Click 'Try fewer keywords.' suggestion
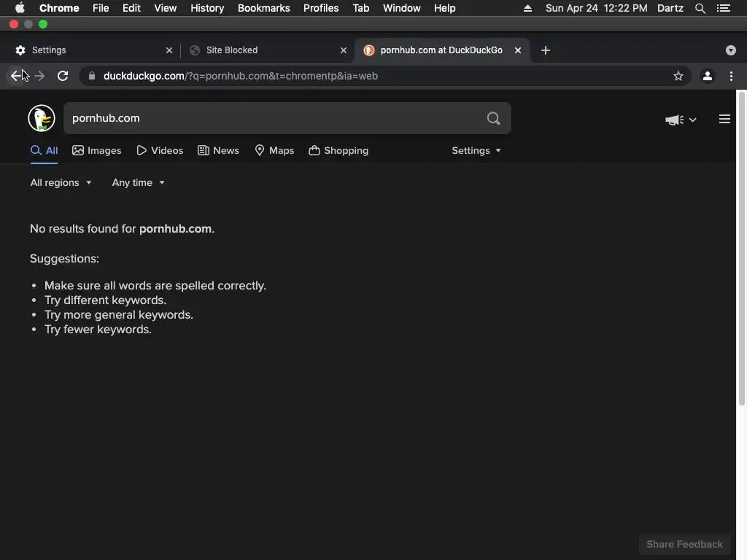The image size is (747, 560). [x=98, y=330]
